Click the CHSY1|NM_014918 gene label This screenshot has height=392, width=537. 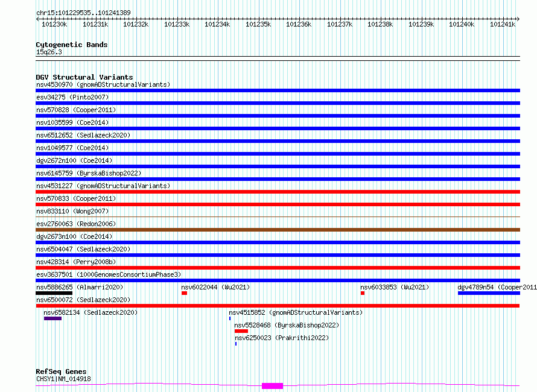point(63,379)
